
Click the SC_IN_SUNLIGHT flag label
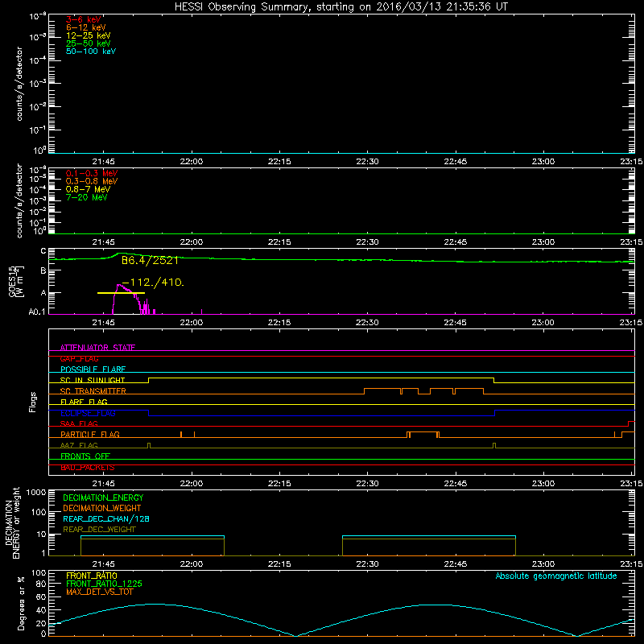tap(93, 380)
